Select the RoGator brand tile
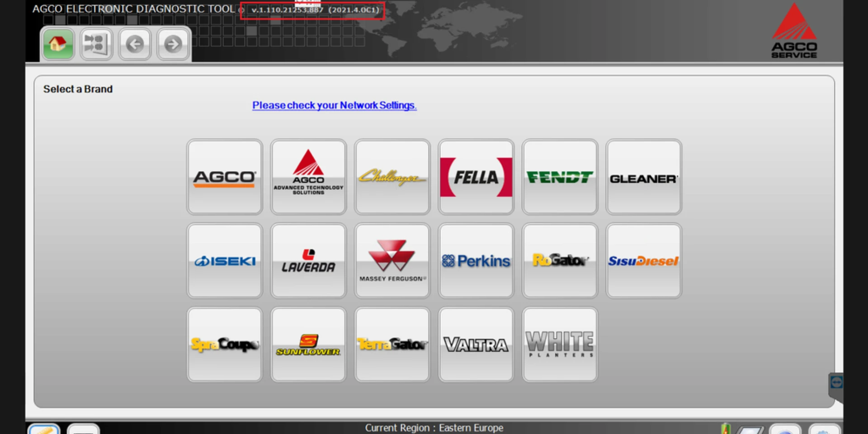This screenshot has height=434, width=868. click(x=560, y=261)
